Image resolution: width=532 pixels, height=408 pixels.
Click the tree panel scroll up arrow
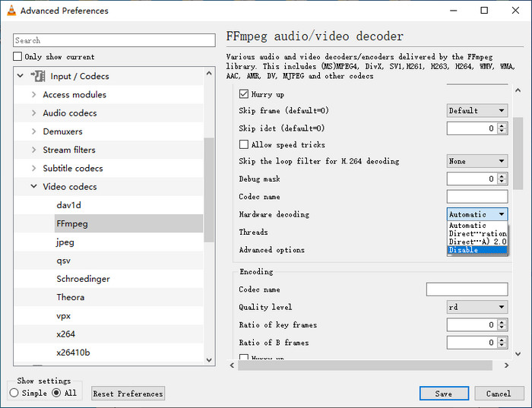pyautogui.click(x=209, y=73)
